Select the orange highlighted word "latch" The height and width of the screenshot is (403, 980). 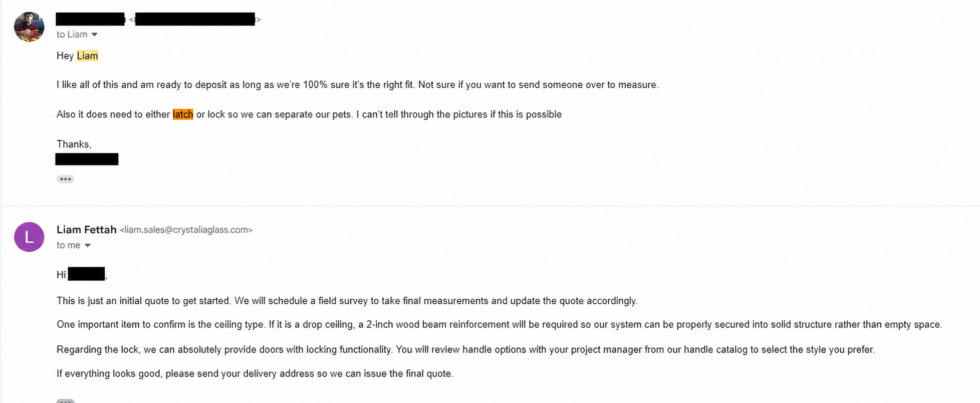coord(183,114)
